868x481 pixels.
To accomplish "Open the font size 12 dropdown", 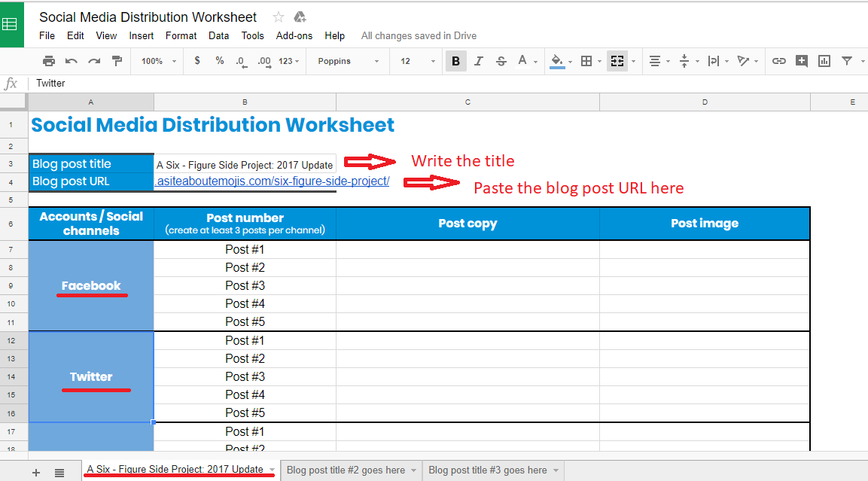I will point(418,61).
